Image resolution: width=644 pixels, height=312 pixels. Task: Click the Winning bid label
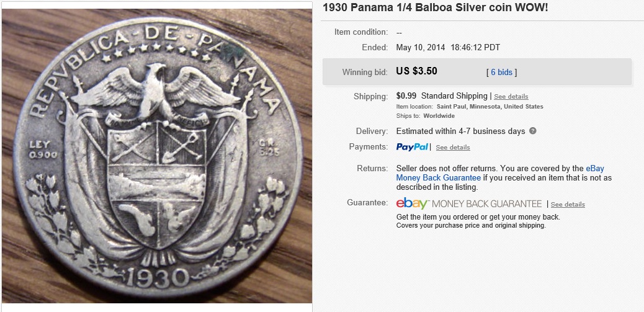tap(365, 72)
